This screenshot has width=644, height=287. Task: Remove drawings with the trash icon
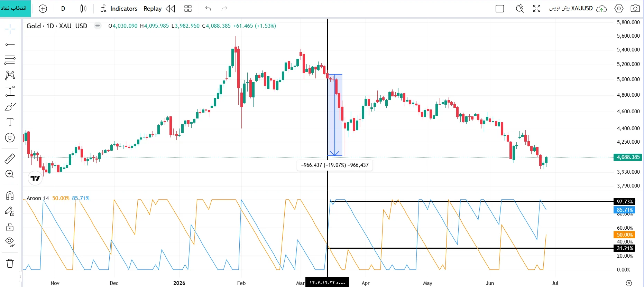pyautogui.click(x=10, y=264)
